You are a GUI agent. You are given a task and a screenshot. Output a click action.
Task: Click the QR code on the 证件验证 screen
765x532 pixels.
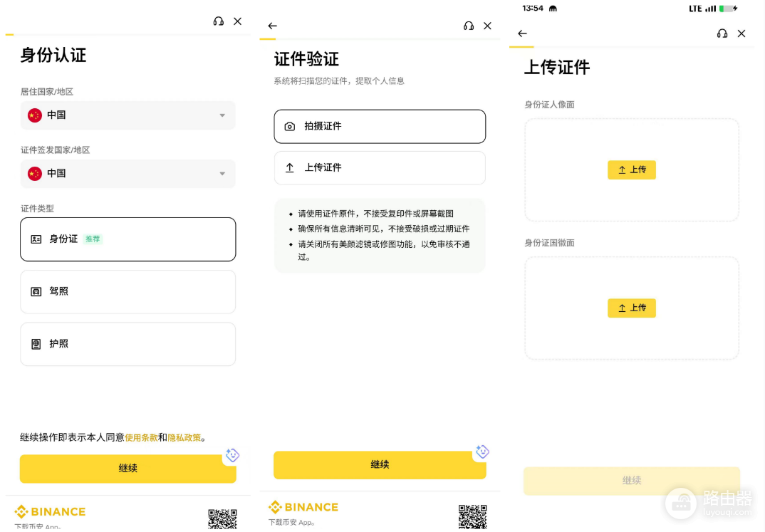click(472, 517)
